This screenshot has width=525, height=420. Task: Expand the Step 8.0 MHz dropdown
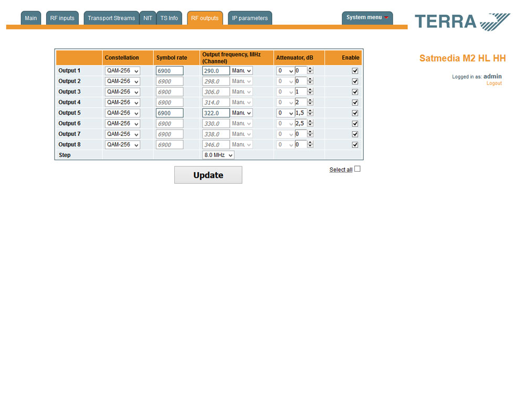218,155
